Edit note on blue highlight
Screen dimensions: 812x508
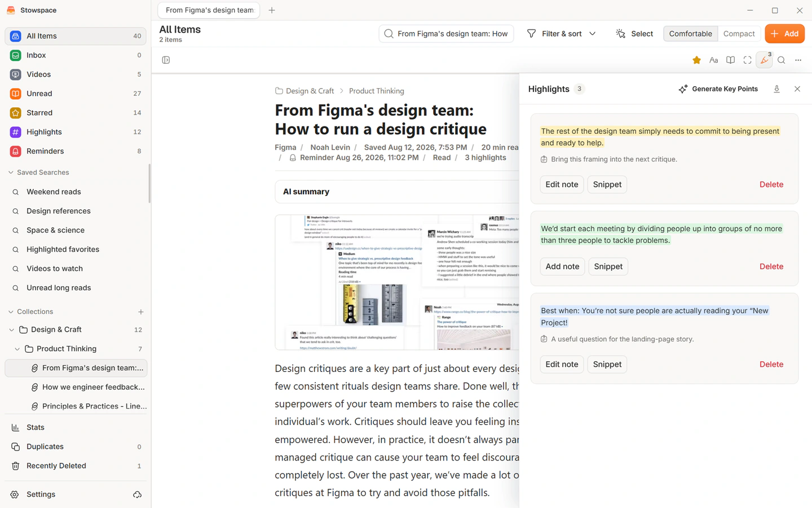point(562,365)
